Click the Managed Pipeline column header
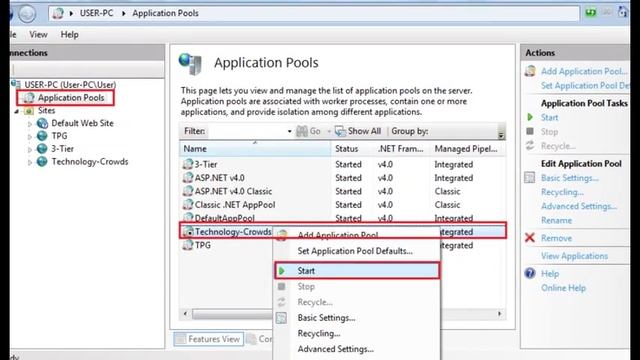This screenshot has height=360, width=640. pyautogui.click(x=468, y=149)
